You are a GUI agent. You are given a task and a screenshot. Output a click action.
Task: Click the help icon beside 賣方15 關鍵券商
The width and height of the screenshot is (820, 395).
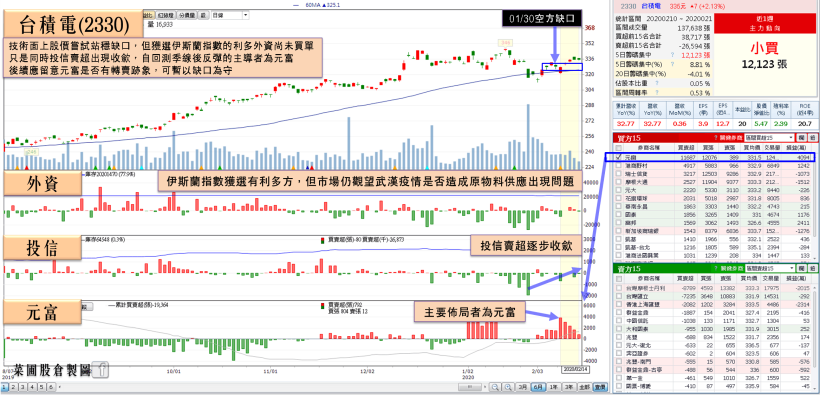pyautogui.click(x=716, y=268)
